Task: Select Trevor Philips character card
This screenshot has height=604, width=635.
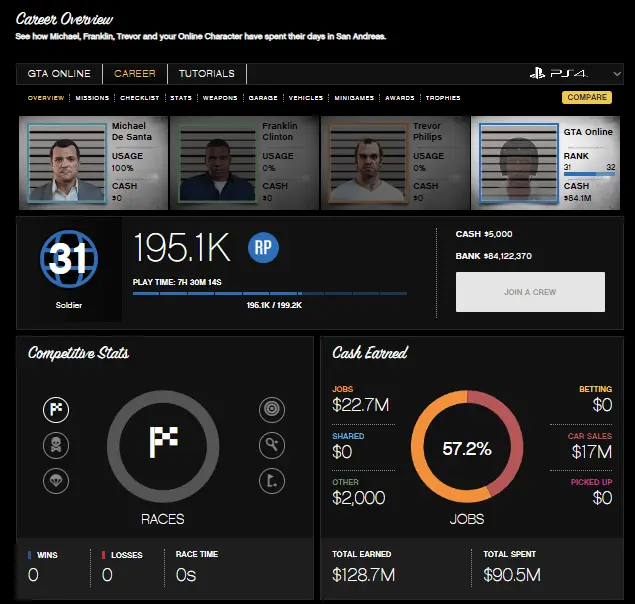Action: (x=395, y=163)
